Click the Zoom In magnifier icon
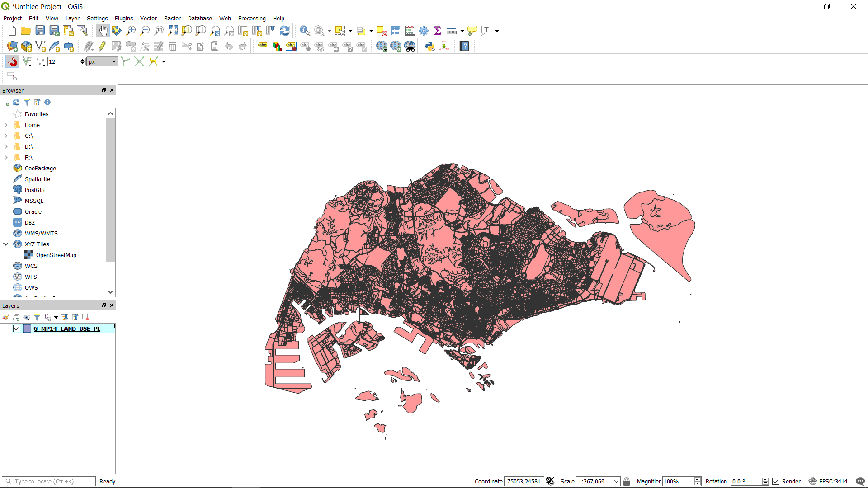 pos(131,31)
